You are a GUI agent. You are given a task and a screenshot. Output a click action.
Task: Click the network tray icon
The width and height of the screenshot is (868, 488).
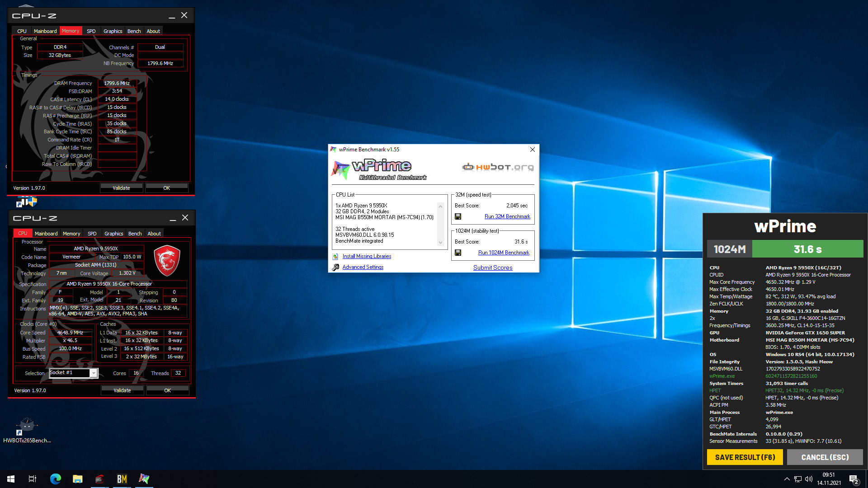[x=798, y=479]
